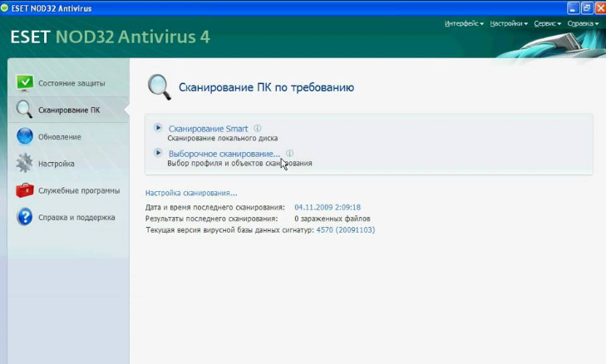Restore down the ESET NOD32 window
Image resolution: width=606 pixels, height=364 pixels.
[x=587, y=8]
